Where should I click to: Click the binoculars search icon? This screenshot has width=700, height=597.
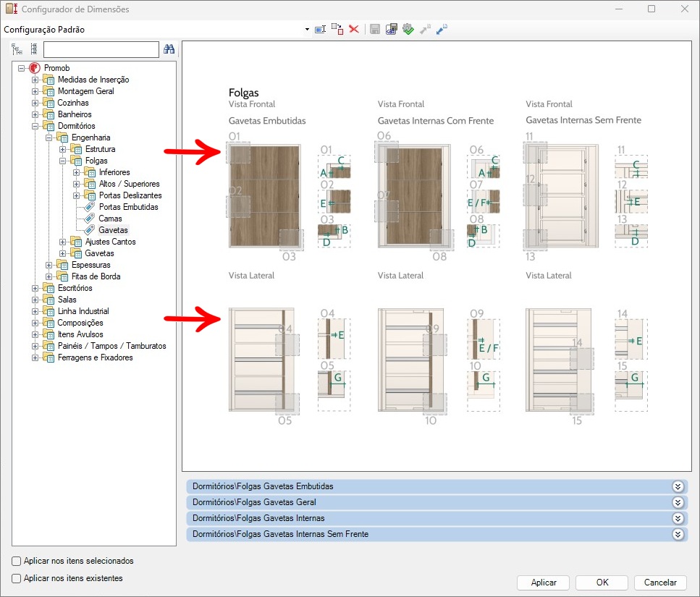169,49
